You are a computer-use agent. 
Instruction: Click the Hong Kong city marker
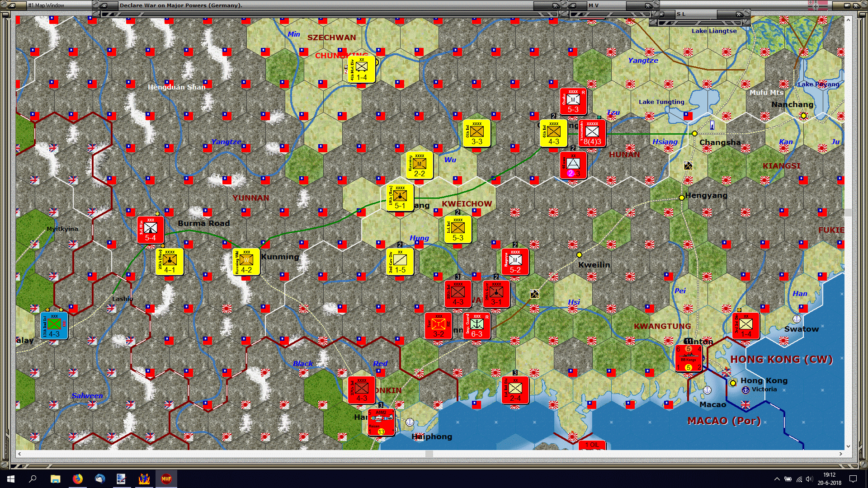point(733,383)
